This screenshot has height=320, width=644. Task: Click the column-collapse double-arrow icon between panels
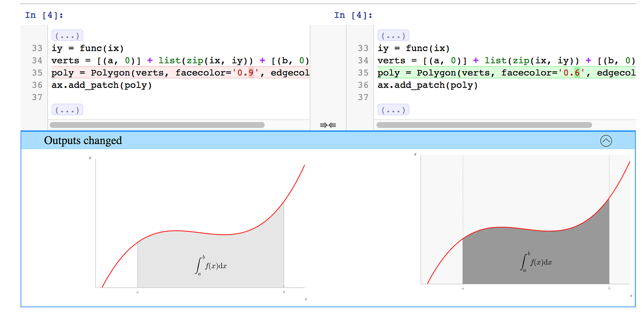(328, 124)
